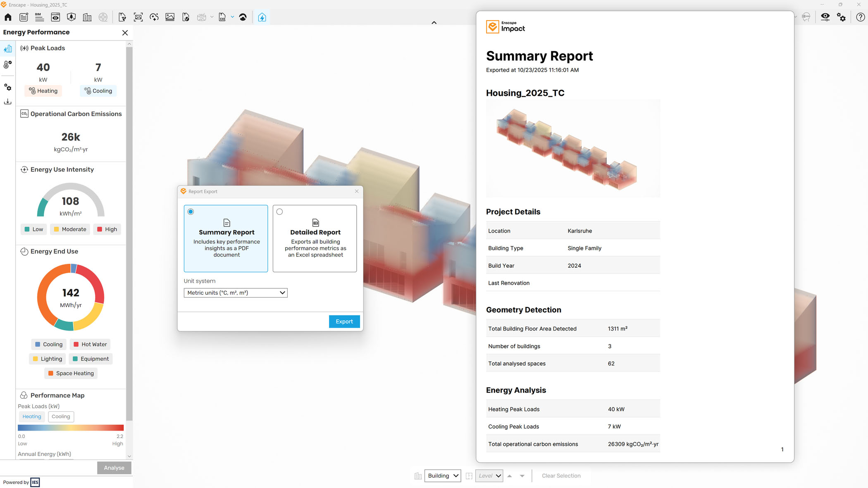Select the Summary Report radio button
The width and height of the screenshot is (868, 488).
pos(191,212)
